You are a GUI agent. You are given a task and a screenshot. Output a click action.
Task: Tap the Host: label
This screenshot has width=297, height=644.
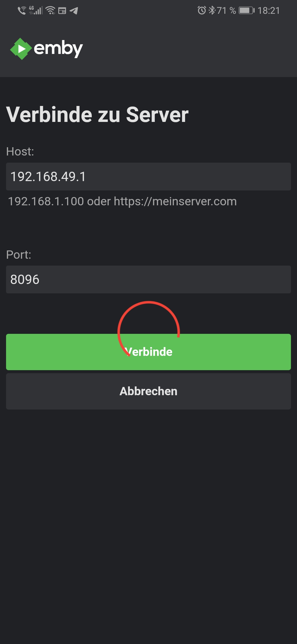coord(20,151)
